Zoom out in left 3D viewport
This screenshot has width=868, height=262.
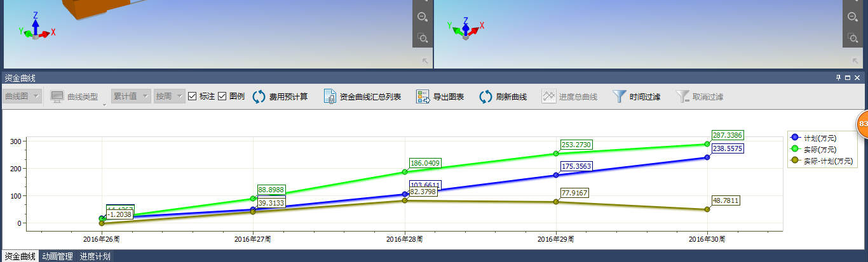pos(422,17)
